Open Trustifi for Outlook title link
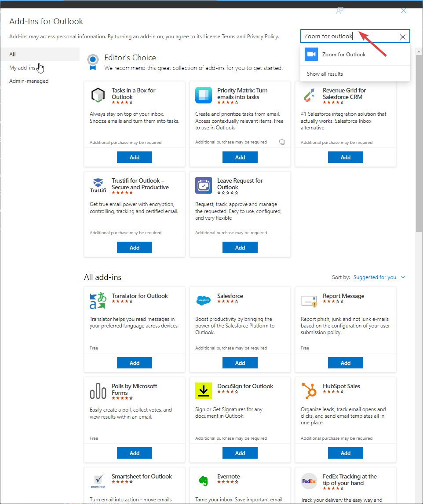This screenshot has width=423, height=504. 140,184
